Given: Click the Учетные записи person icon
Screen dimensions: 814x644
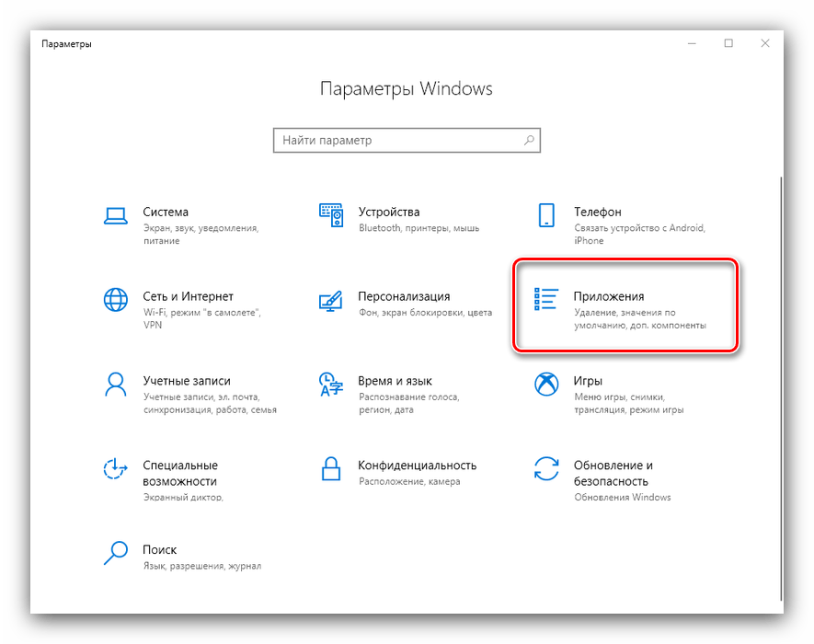Looking at the screenshot, I should (x=115, y=384).
